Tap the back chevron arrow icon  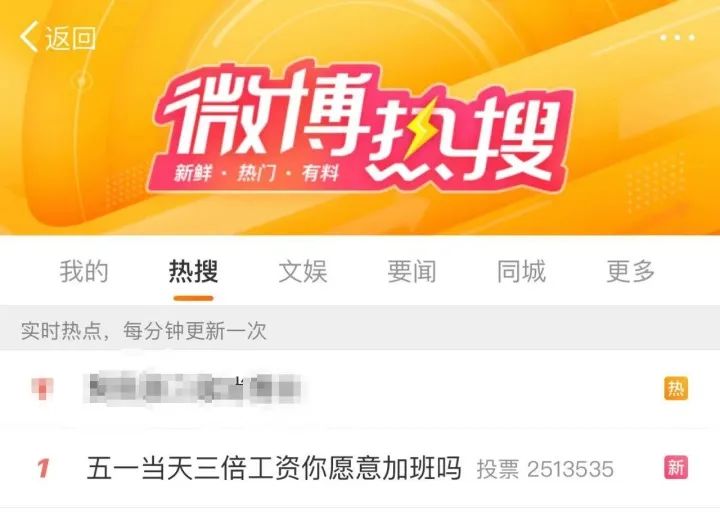click(28, 37)
